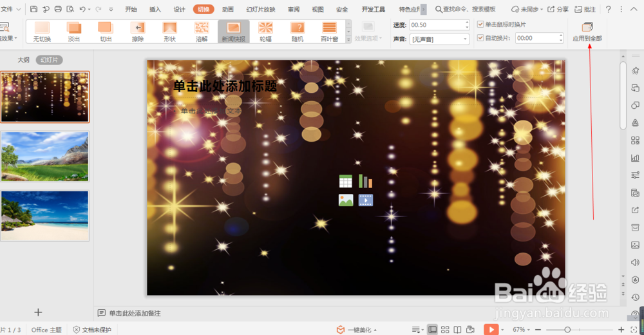The image size is (644, 335).
Task: Switch to 大纲 outline pane
Action: (23, 60)
